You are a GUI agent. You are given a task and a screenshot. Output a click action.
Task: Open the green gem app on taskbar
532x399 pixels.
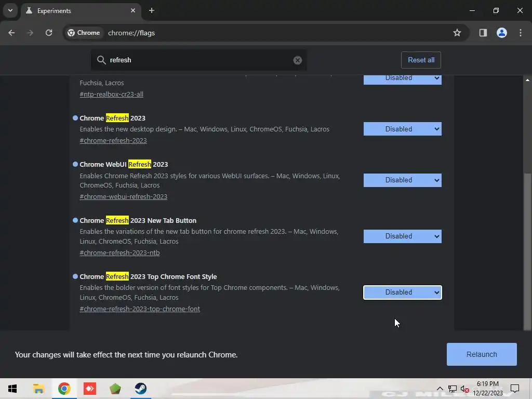[x=115, y=389]
